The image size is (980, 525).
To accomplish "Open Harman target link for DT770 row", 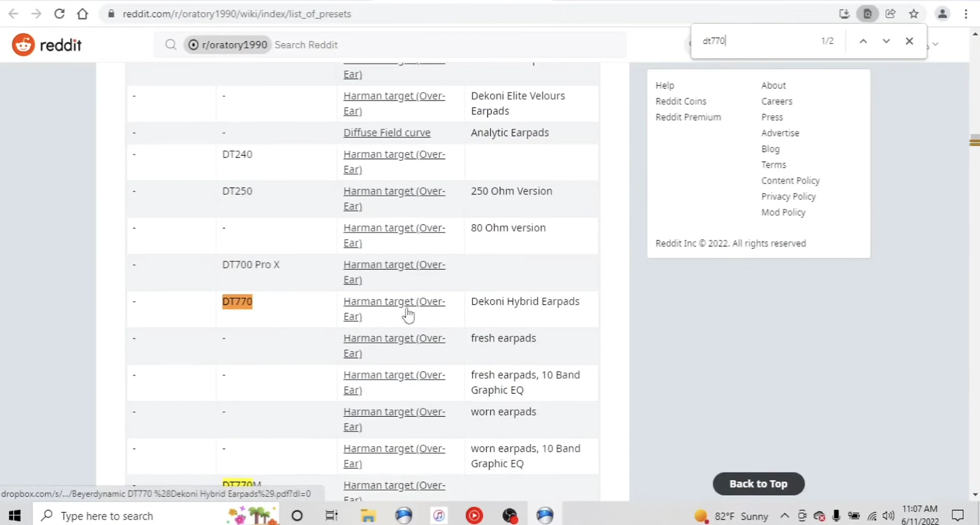I will tap(394, 309).
